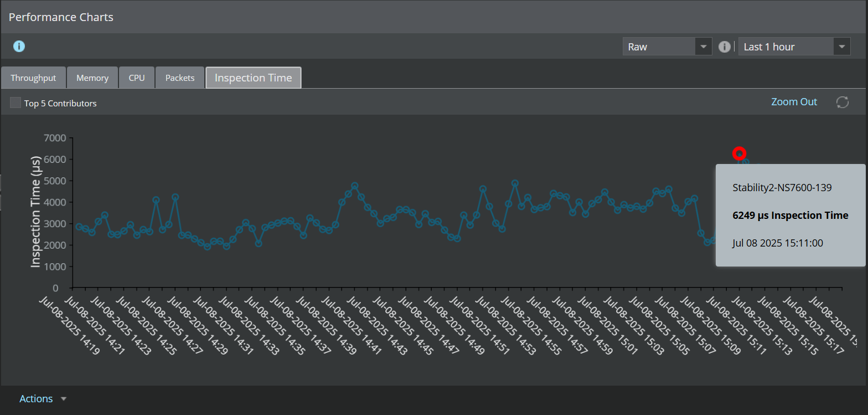868x415 pixels.
Task: Click the Jul-08-2025 15:01 axis label
Action: click(608, 324)
